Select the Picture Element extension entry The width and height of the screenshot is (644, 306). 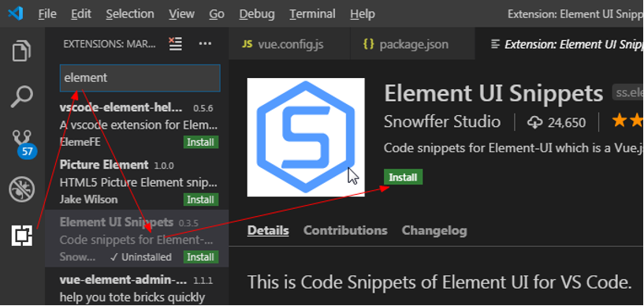(137, 181)
